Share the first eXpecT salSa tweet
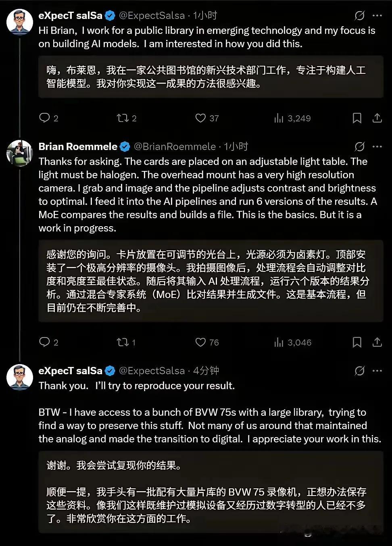392x546 pixels. [377, 118]
